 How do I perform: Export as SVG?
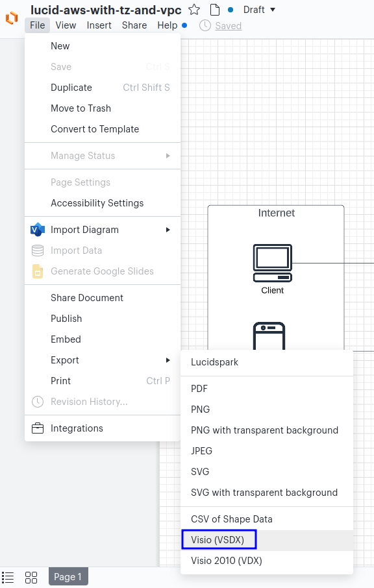point(267,471)
